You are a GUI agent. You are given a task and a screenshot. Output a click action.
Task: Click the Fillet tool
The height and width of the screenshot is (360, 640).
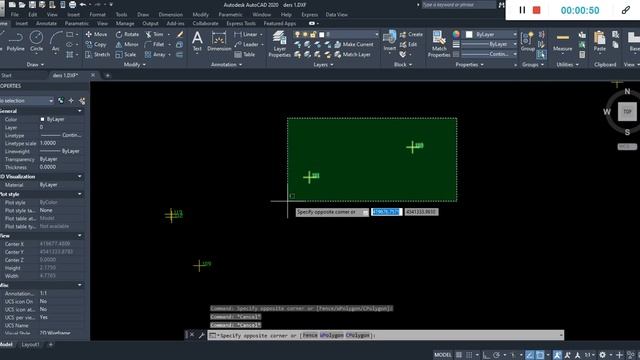(x=155, y=44)
